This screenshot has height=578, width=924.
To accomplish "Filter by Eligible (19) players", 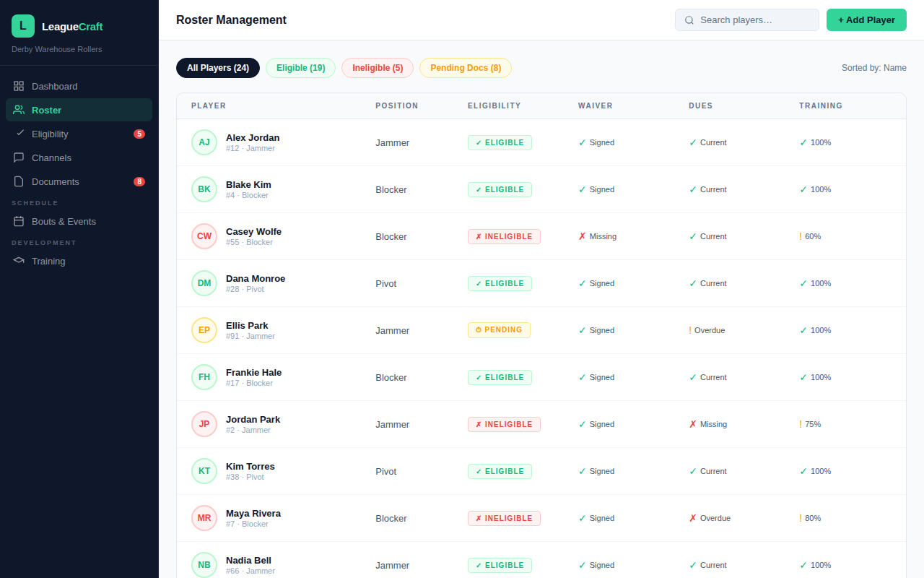I will (301, 68).
